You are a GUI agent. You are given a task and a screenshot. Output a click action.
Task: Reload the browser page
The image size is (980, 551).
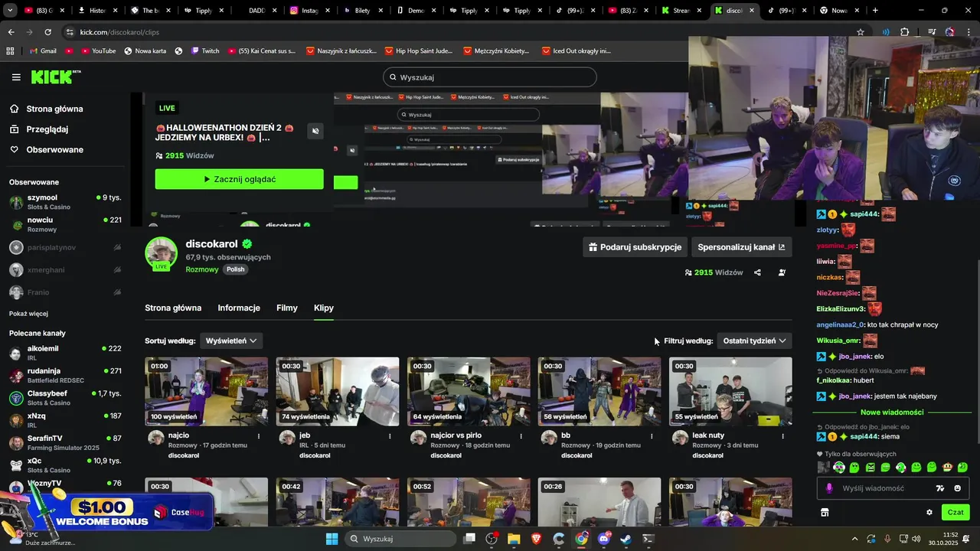coord(47,32)
